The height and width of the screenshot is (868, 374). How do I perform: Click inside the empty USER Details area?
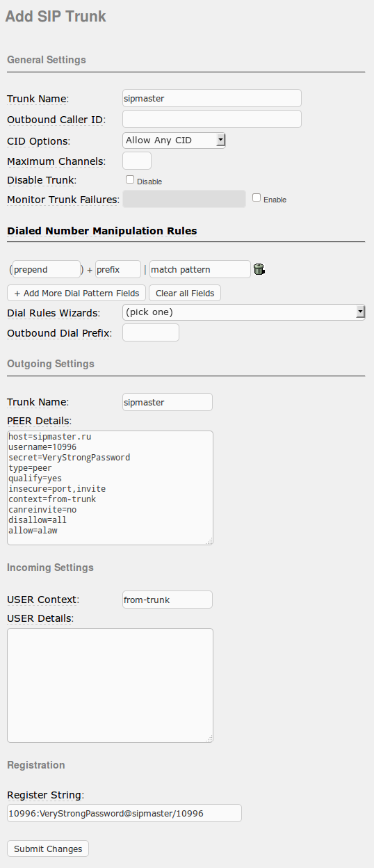110,685
